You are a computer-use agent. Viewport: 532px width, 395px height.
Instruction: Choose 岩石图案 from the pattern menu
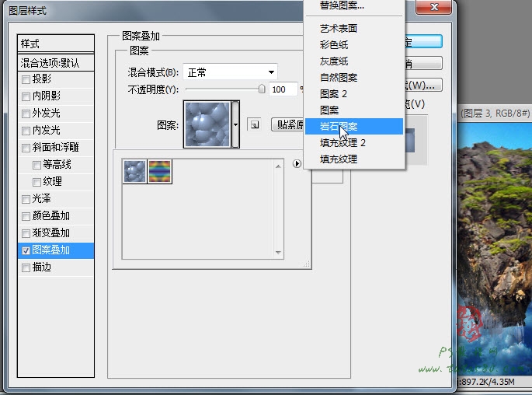354,126
